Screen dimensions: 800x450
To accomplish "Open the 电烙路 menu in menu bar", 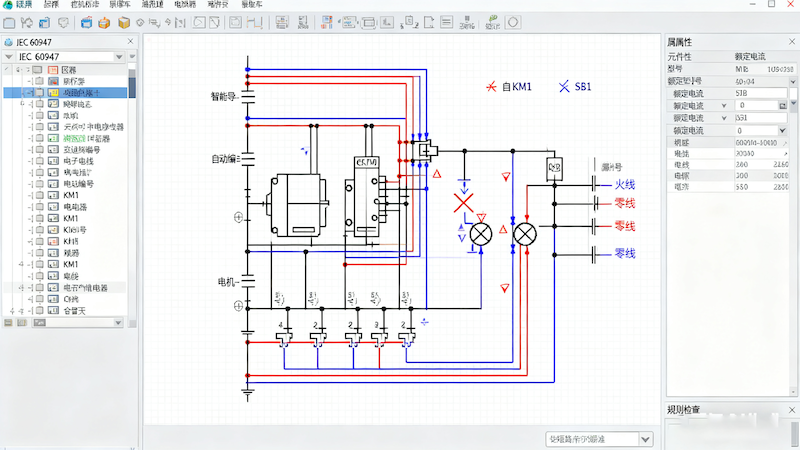I will pos(185,5).
